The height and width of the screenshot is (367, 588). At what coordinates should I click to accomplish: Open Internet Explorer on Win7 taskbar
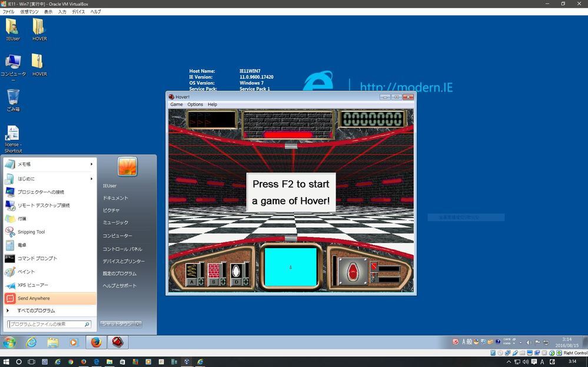pos(32,342)
